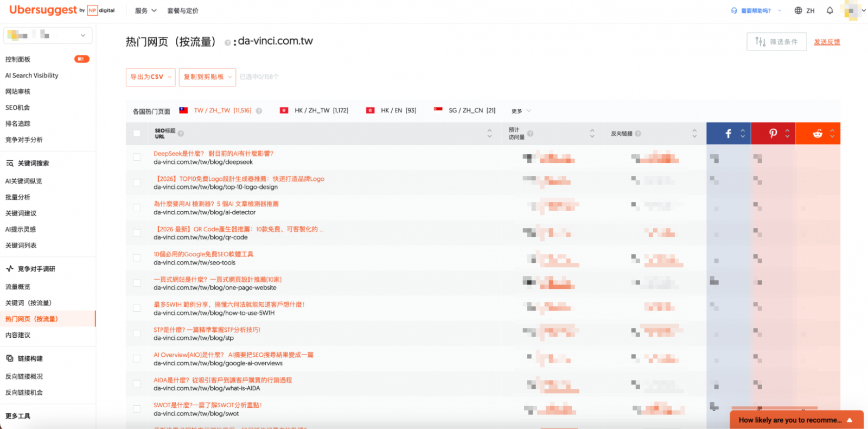Go to 网站审核 in the sidebar

coord(18,92)
